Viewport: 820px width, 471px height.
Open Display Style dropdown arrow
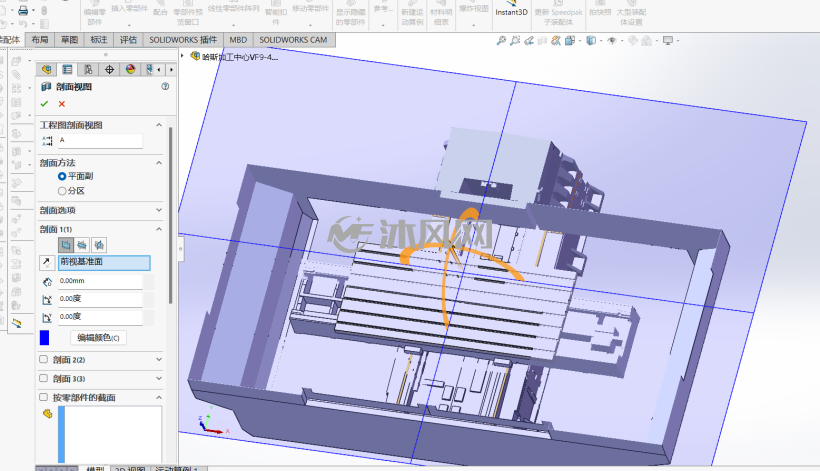coord(600,41)
